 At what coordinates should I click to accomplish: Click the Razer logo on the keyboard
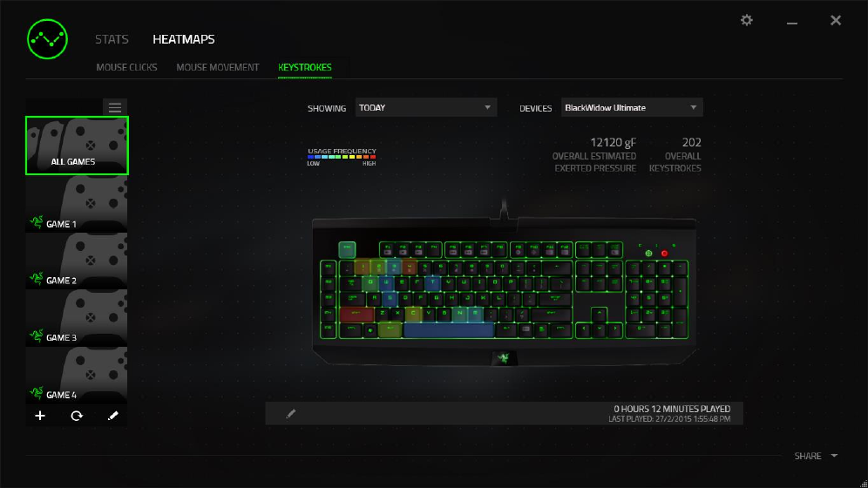504,358
